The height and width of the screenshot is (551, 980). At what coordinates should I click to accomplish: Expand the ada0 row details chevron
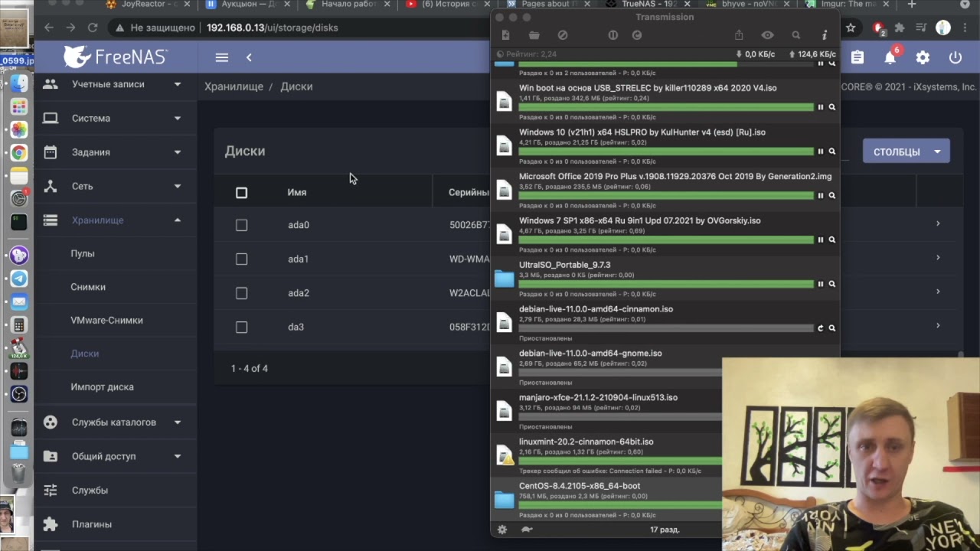point(938,223)
